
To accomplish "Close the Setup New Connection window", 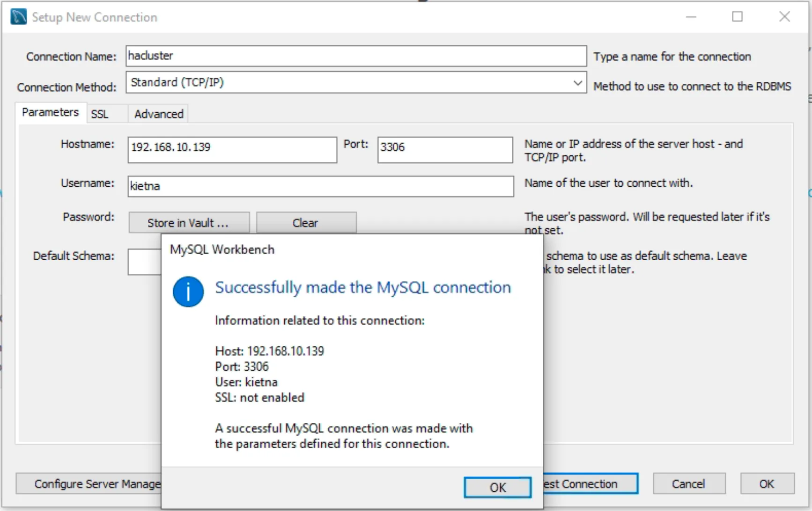I will [785, 17].
